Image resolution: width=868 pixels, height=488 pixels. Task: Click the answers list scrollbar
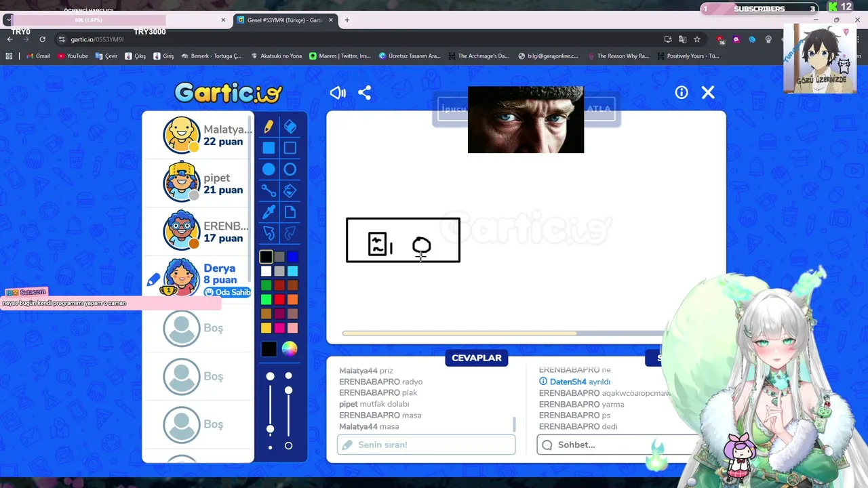[514, 424]
